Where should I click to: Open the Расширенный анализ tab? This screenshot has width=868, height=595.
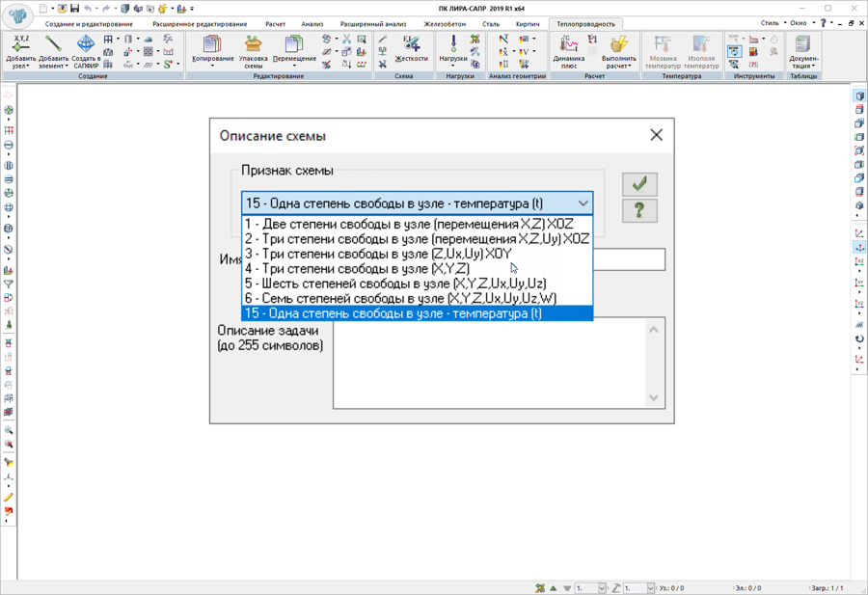point(373,24)
